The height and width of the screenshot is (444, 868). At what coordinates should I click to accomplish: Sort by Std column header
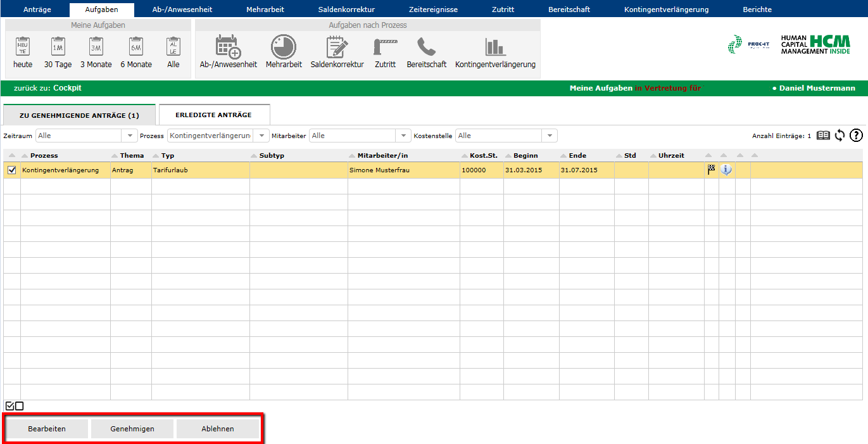tap(630, 155)
